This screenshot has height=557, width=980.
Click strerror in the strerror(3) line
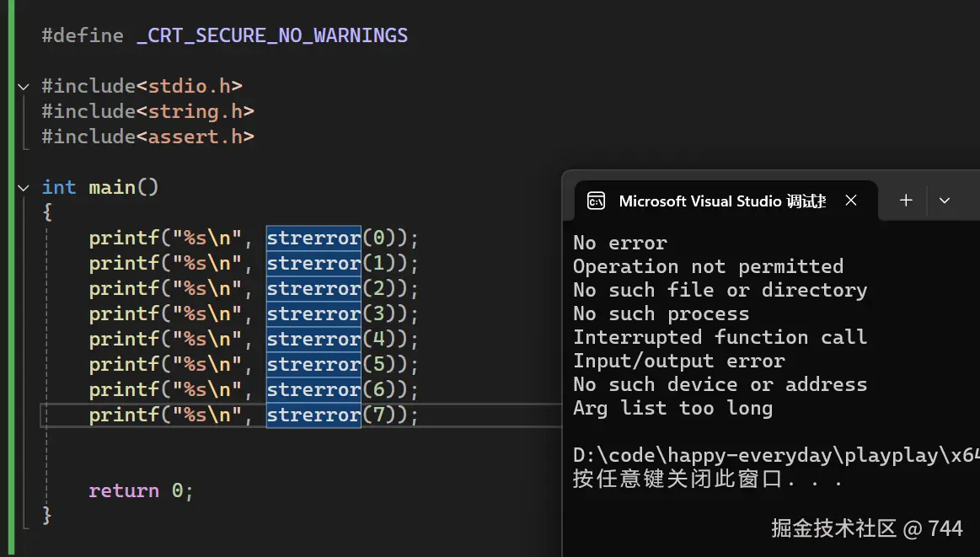click(313, 313)
